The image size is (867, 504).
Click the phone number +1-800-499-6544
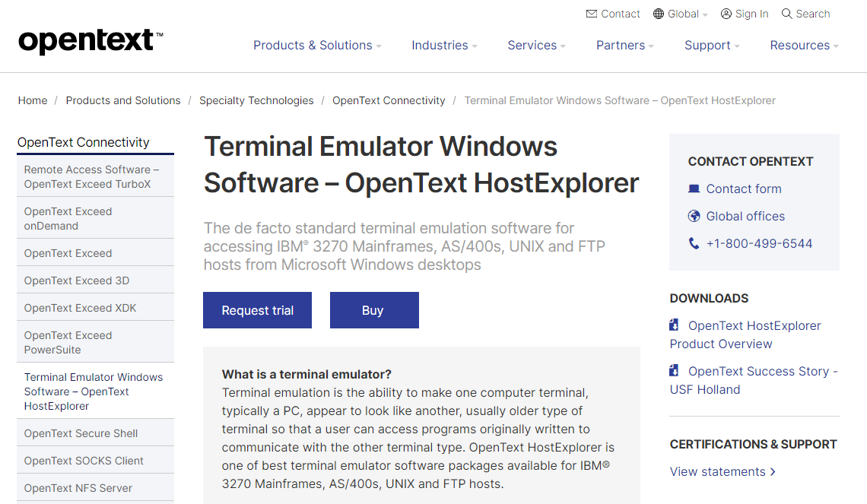759,244
